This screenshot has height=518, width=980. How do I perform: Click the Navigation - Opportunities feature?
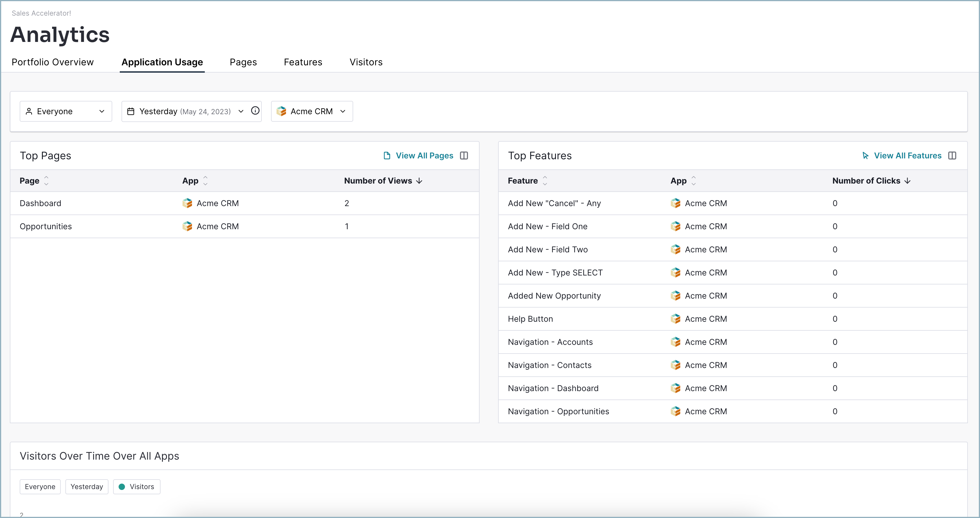tap(559, 411)
